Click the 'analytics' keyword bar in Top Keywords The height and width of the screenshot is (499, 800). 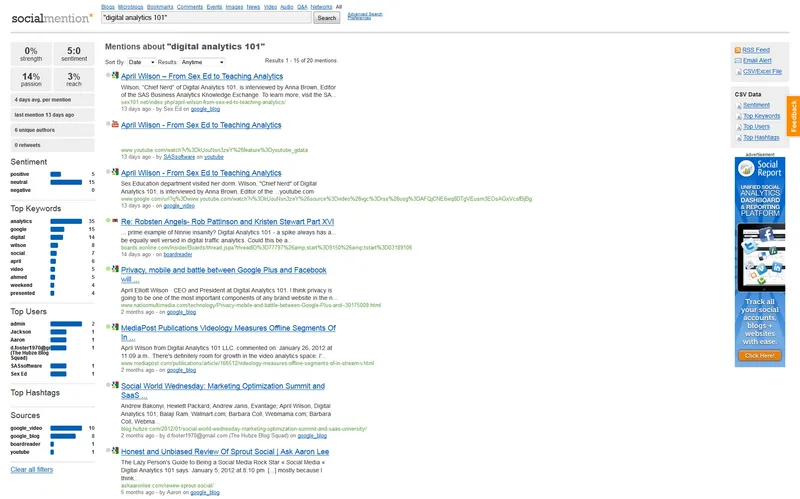pyautogui.click(x=66, y=221)
